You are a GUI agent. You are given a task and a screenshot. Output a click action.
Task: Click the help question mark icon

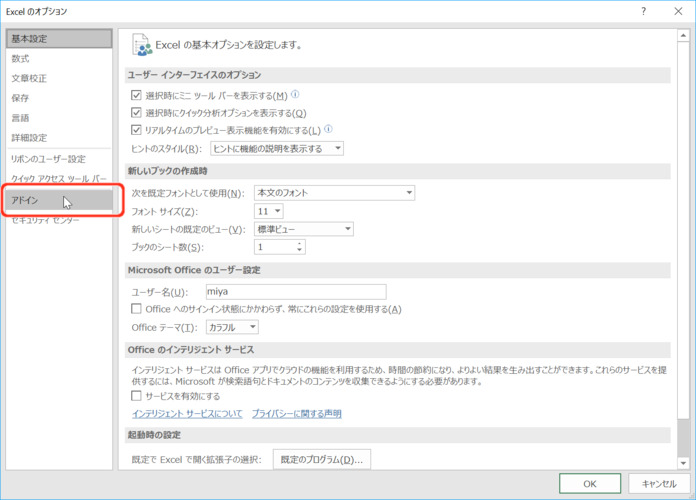[644, 11]
